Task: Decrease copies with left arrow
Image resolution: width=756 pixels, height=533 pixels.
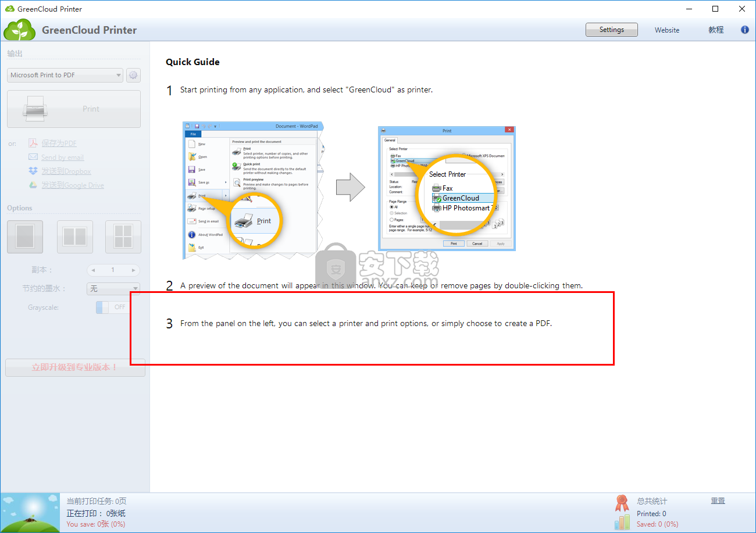Action: 93,270
